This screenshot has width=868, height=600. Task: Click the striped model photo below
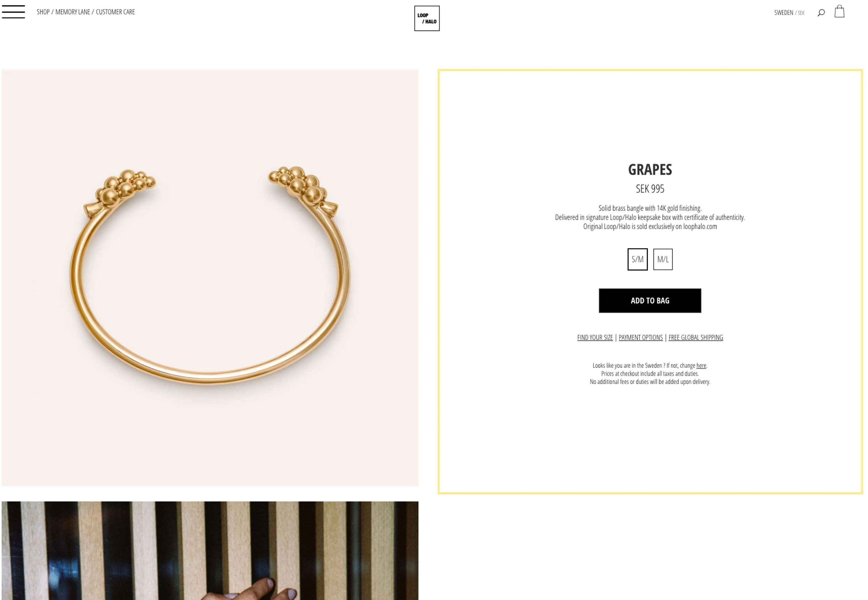pyautogui.click(x=210, y=550)
